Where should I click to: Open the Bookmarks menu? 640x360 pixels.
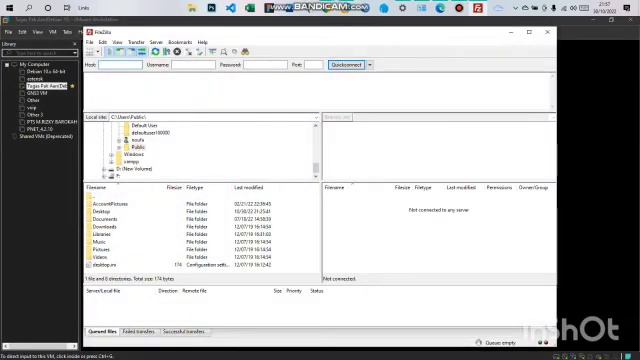pos(180,42)
